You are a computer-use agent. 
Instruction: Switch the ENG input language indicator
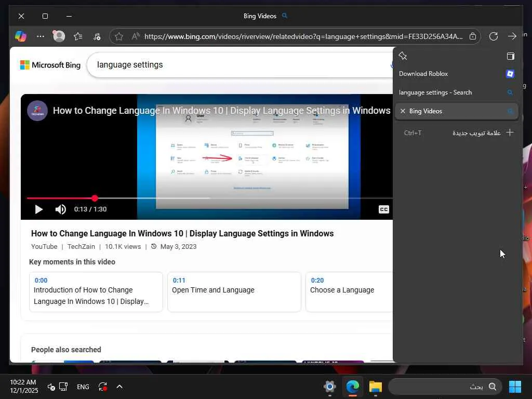[x=83, y=387]
